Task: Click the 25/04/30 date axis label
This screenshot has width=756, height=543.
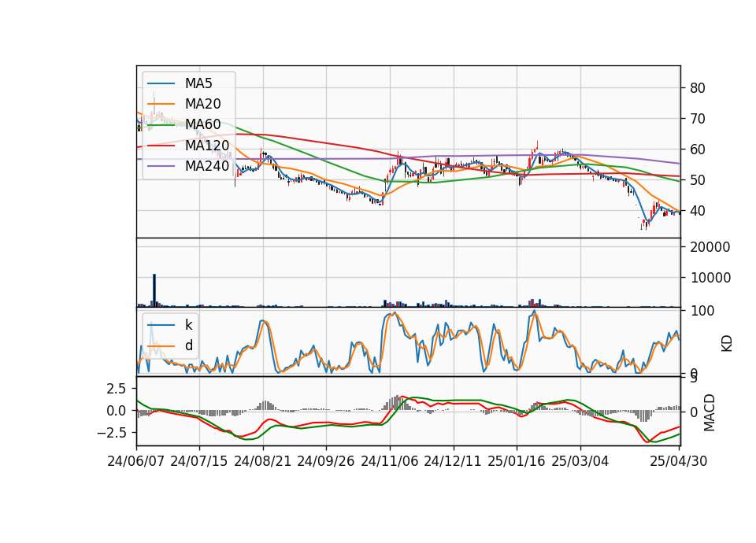Action: click(678, 461)
